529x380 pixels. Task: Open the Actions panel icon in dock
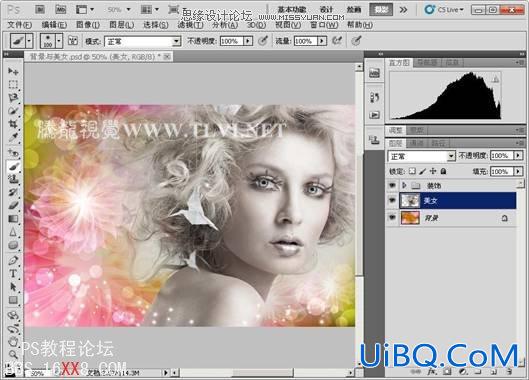(x=374, y=115)
